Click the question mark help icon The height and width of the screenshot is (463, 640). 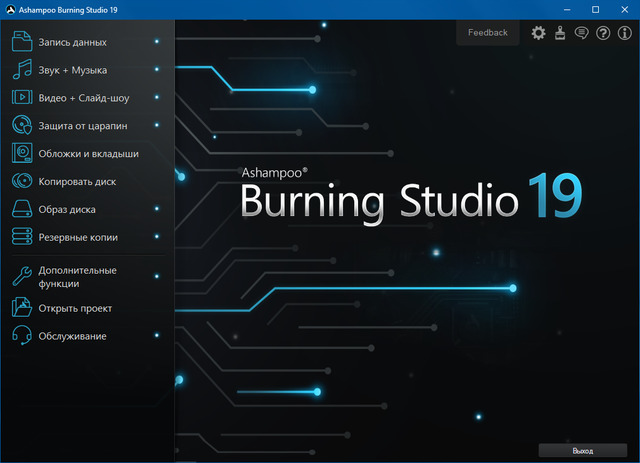pyautogui.click(x=602, y=33)
